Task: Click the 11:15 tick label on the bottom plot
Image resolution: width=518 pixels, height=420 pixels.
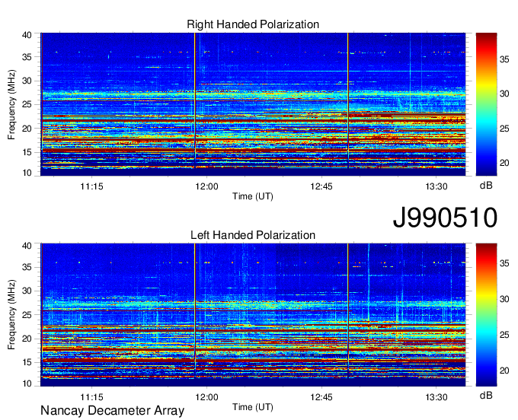Action: point(92,397)
